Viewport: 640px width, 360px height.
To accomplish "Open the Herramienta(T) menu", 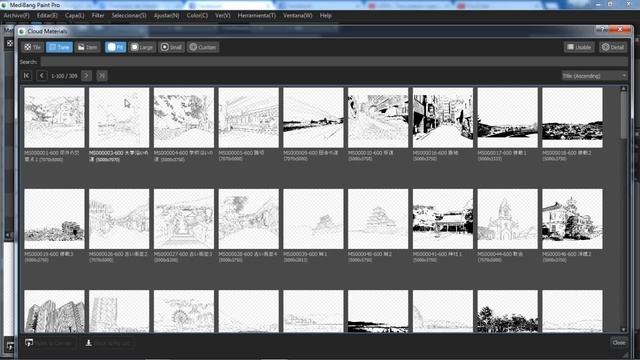I will [x=257, y=16].
